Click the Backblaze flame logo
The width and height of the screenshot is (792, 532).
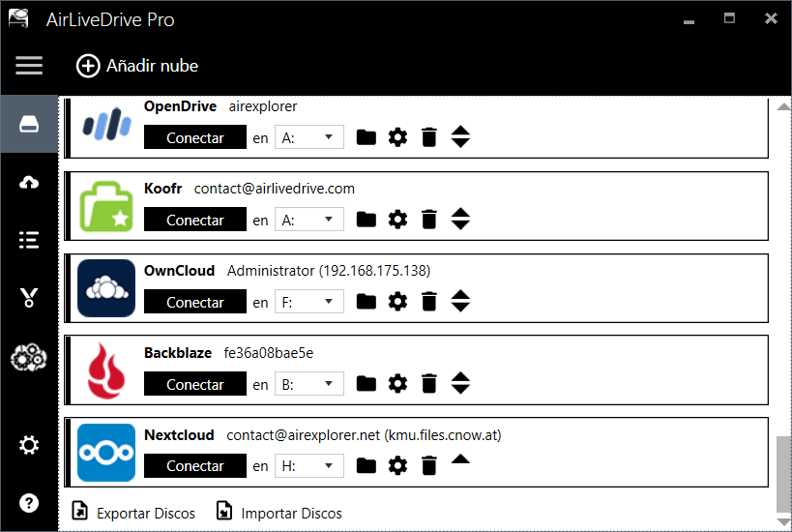pyautogui.click(x=106, y=370)
